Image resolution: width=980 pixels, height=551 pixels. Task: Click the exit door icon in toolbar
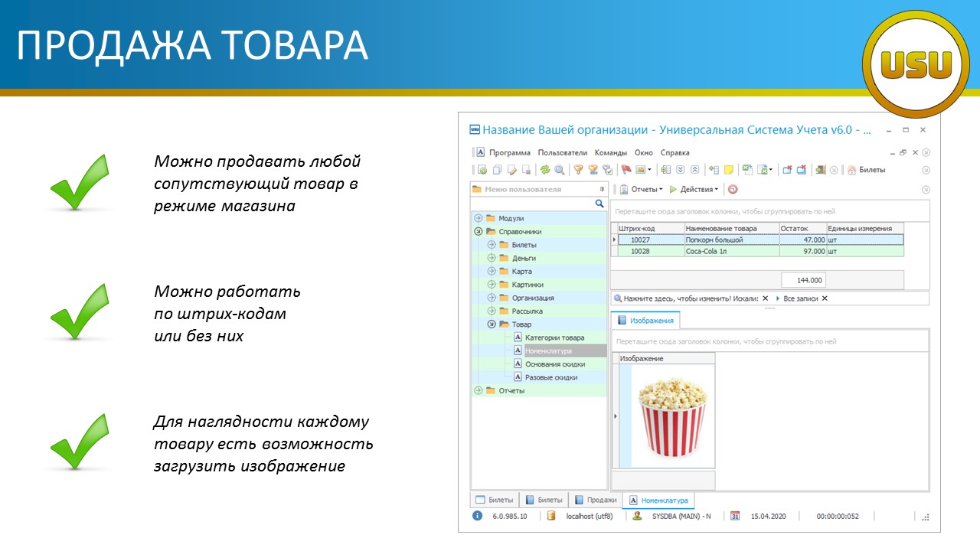tap(820, 170)
